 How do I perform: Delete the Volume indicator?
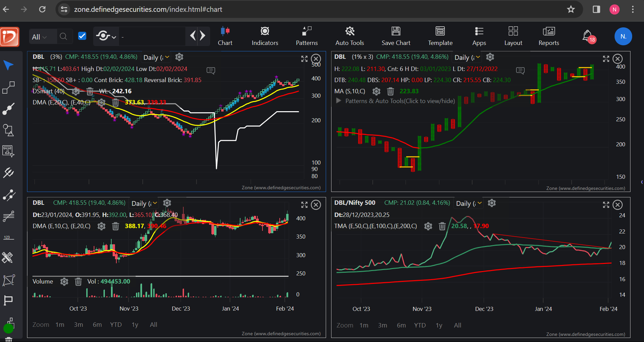click(78, 282)
